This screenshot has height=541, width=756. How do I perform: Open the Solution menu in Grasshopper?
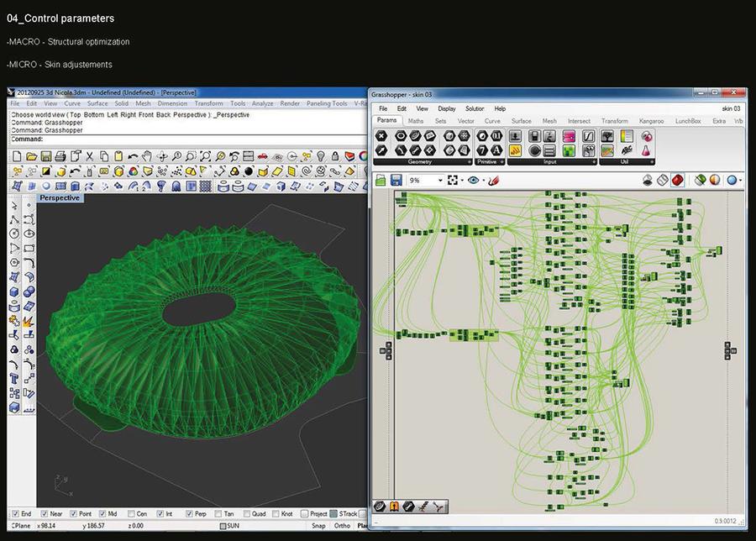[x=475, y=108]
